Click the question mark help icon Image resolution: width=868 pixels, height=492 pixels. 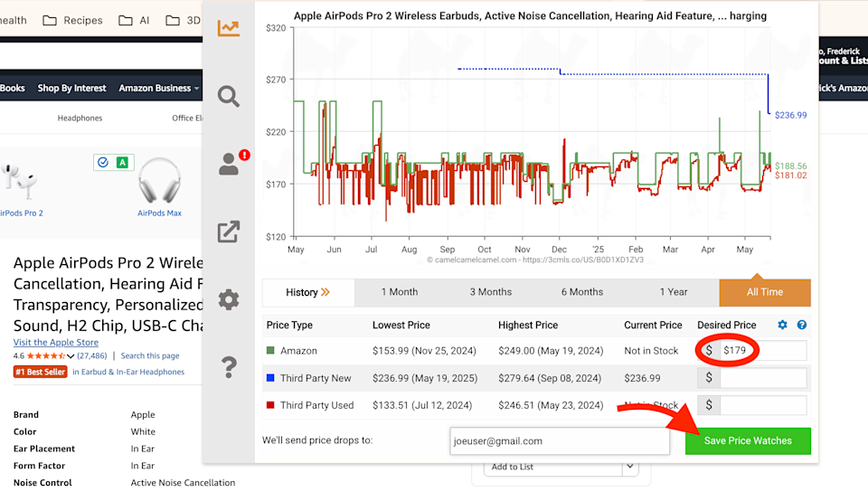pos(229,367)
